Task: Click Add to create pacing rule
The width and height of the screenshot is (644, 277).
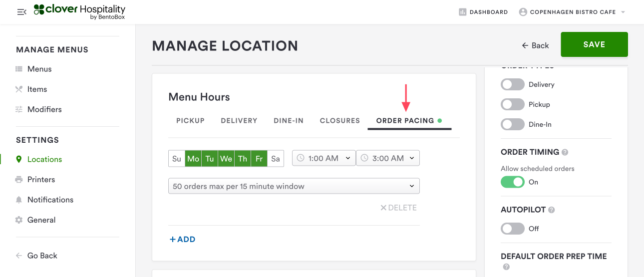Action: click(183, 240)
